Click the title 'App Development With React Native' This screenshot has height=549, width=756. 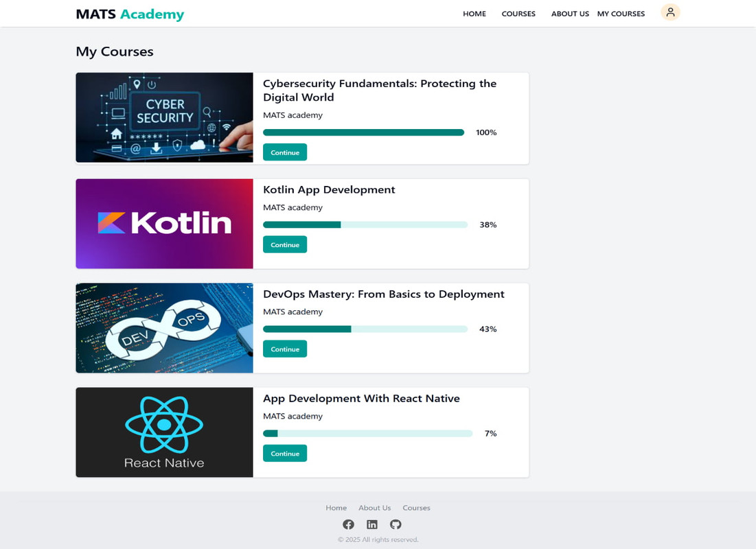pyautogui.click(x=361, y=399)
